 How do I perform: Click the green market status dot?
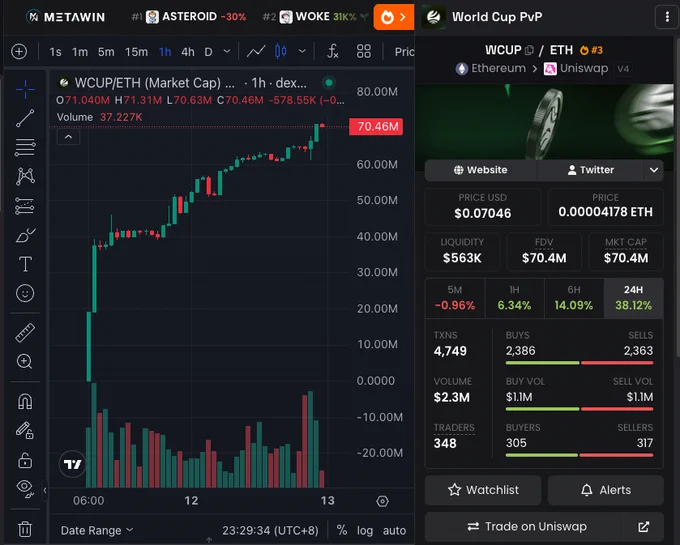tap(329, 82)
